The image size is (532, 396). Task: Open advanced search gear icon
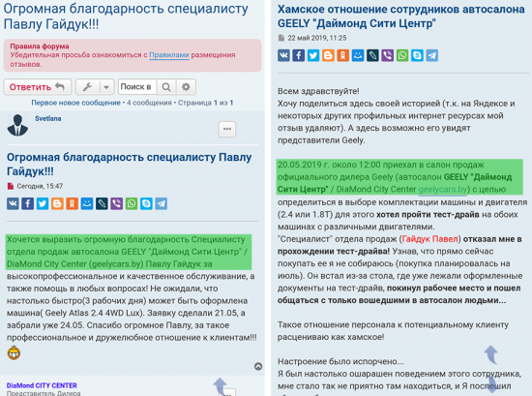pyautogui.click(x=186, y=87)
